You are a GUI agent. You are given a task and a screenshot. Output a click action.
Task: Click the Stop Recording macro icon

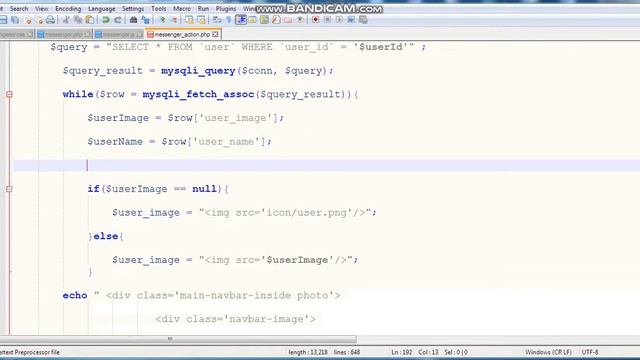click(327, 20)
